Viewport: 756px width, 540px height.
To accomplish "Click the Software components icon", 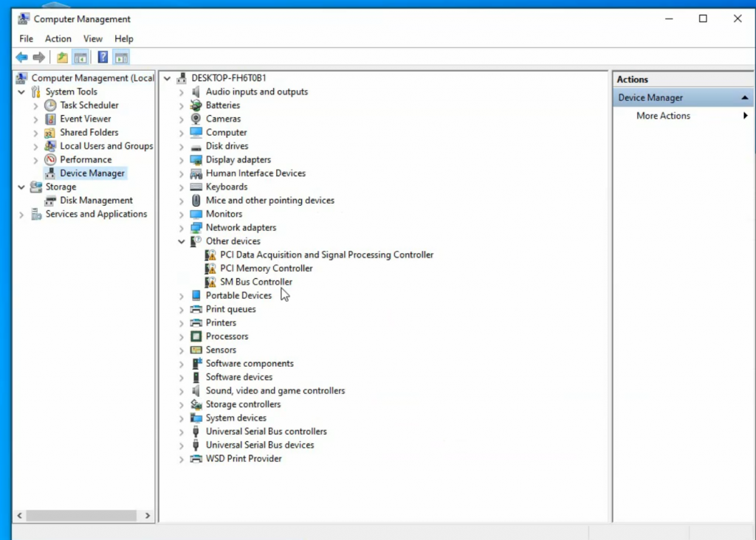I will click(196, 363).
